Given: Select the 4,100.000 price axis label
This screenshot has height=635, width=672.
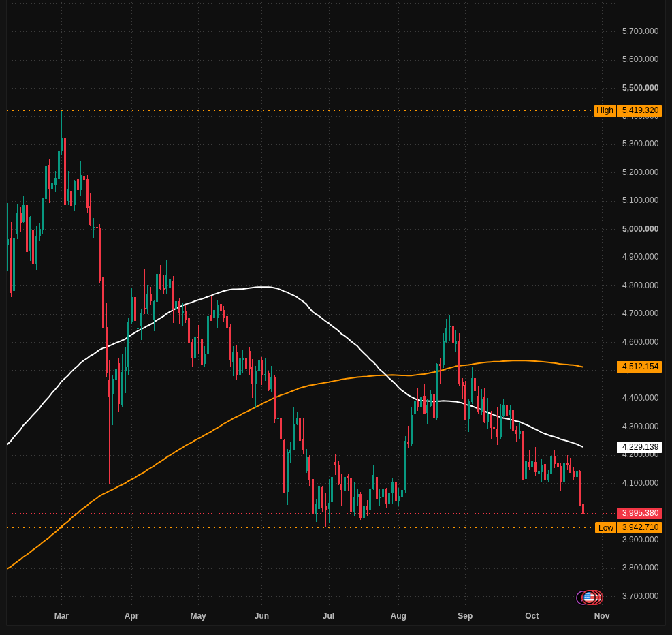Looking at the screenshot, I should tap(640, 483).
